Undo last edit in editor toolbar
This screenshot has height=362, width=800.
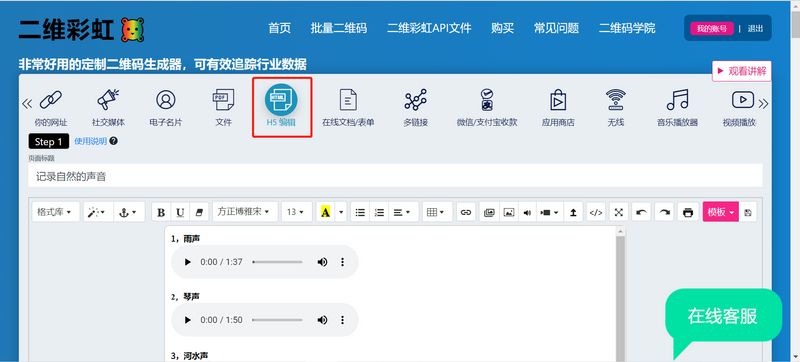click(x=641, y=212)
